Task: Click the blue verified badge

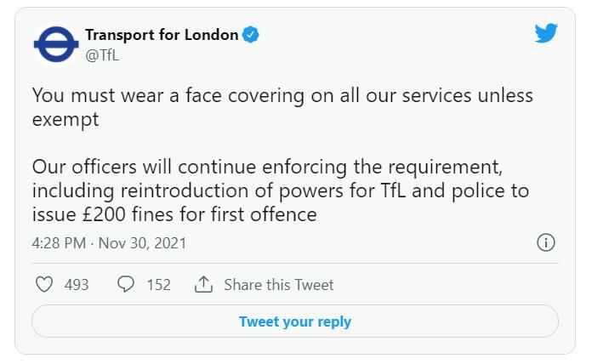Action: tap(251, 35)
